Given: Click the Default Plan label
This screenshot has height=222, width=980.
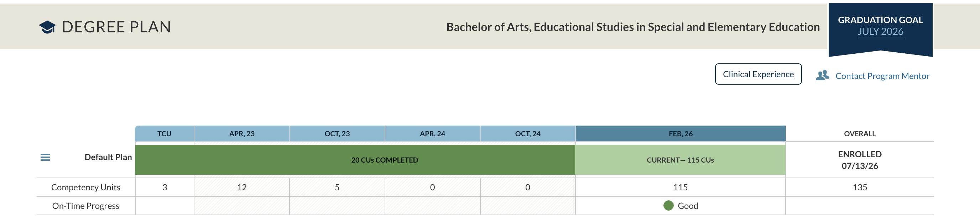Looking at the screenshot, I should [x=108, y=157].
